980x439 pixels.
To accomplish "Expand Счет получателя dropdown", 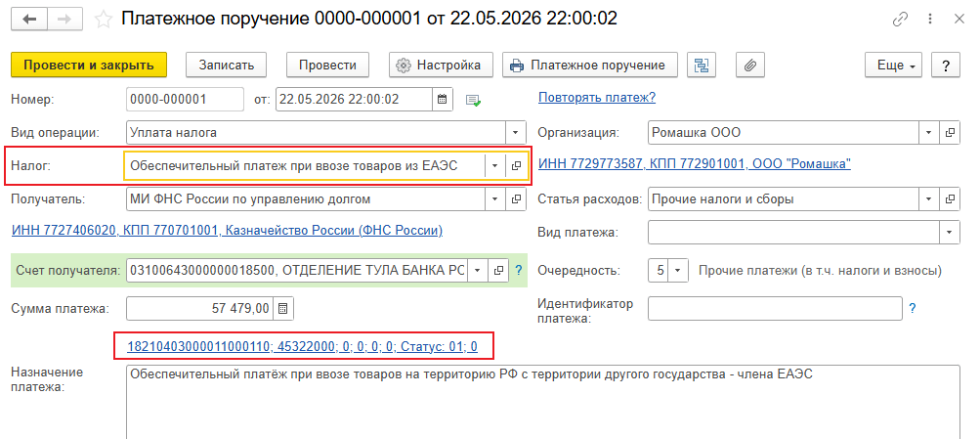I will coord(478,270).
